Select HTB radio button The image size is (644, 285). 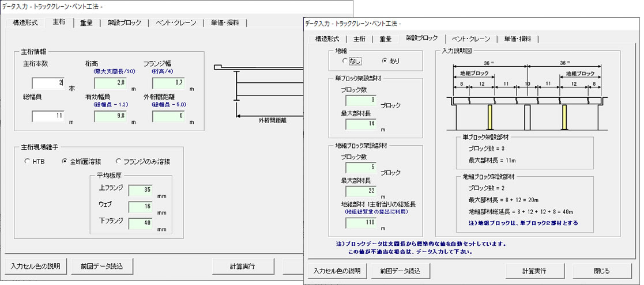point(35,162)
